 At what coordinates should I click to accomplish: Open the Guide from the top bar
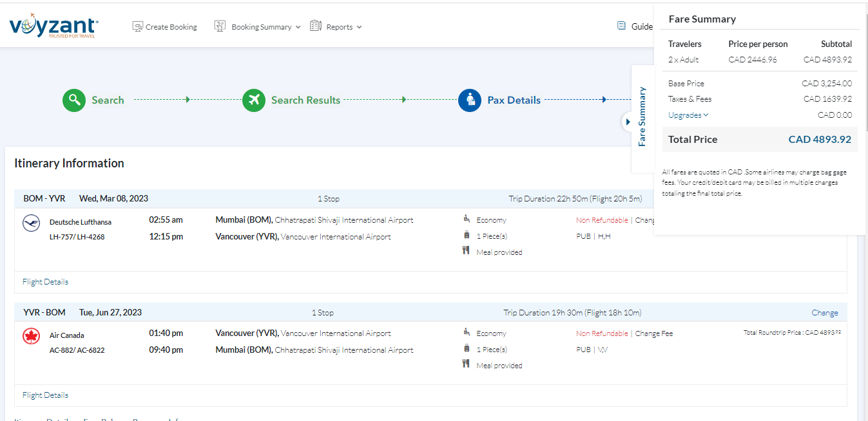635,26
